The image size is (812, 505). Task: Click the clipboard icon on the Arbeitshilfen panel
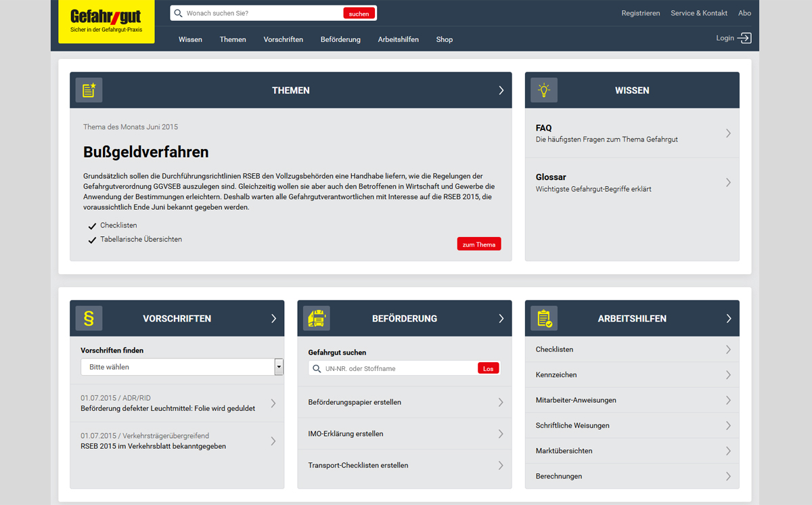(x=543, y=318)
